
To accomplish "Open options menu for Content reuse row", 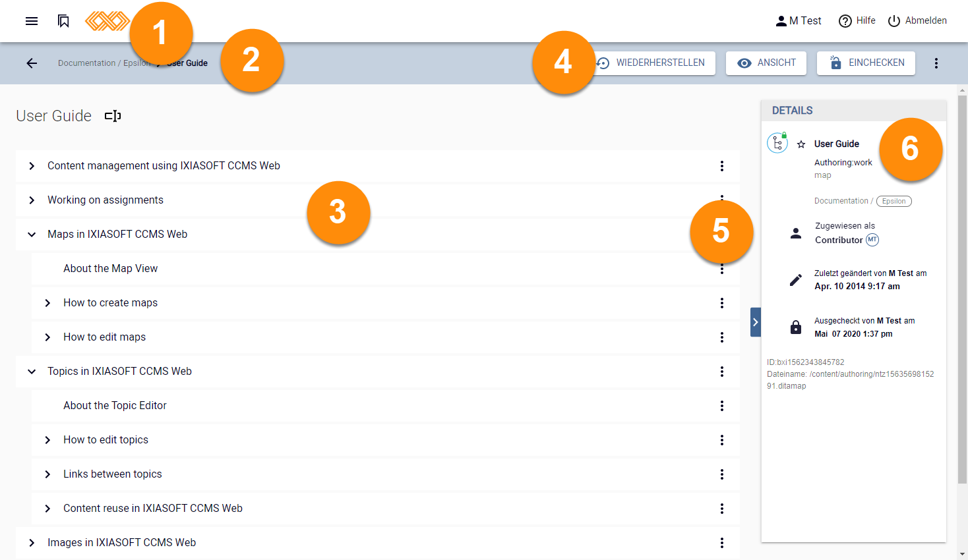I will [x=722, y=509].
